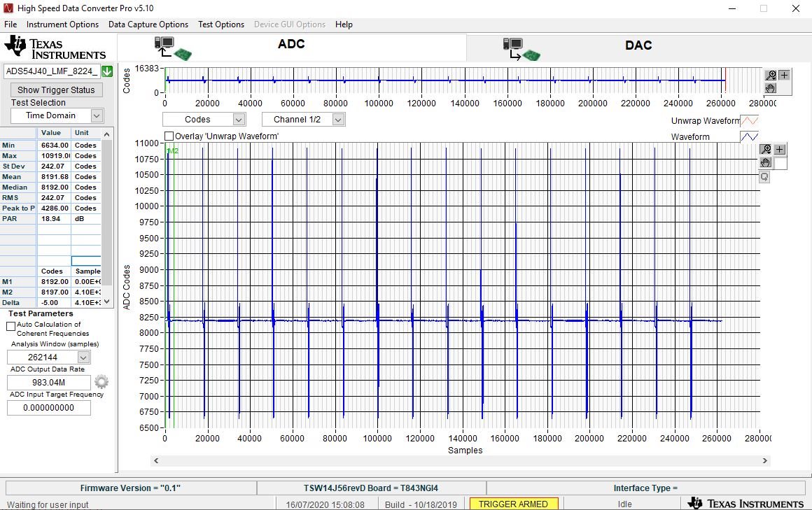Viewport: 812px width, 510px height.
Task: Select cursor crosshair tool on main waveform graph
Action: pos(779,149)
